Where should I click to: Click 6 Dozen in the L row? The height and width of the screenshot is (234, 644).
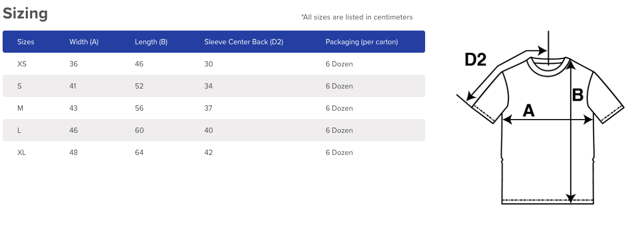339,130
